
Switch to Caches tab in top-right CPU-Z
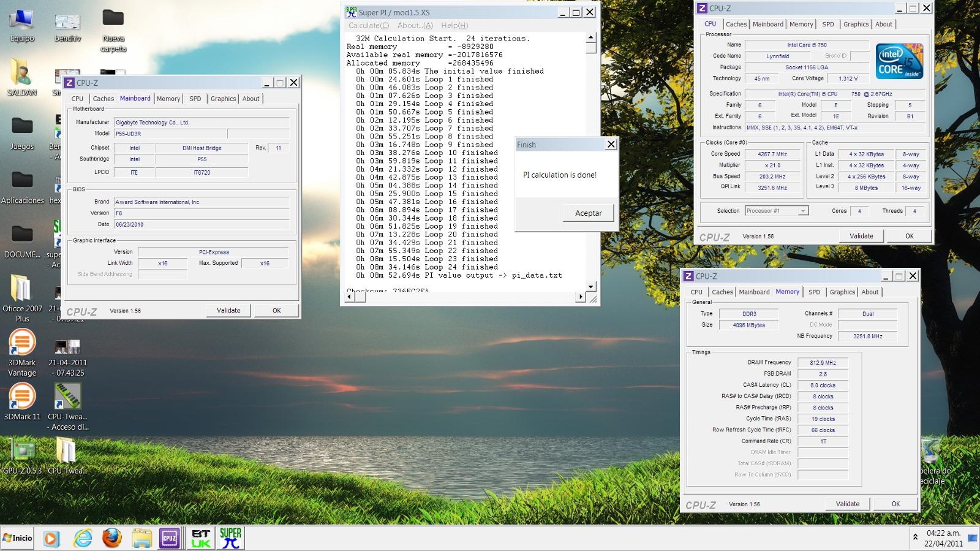coord(736,25)
